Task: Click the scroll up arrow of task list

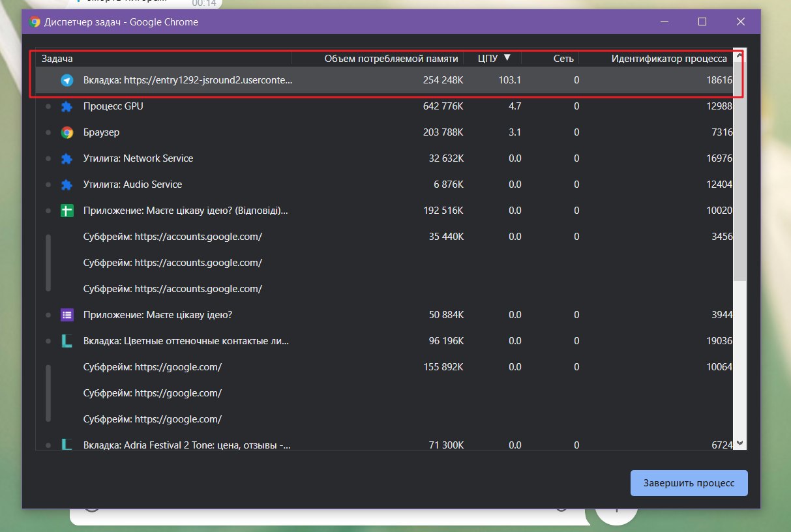Action: 739,55
